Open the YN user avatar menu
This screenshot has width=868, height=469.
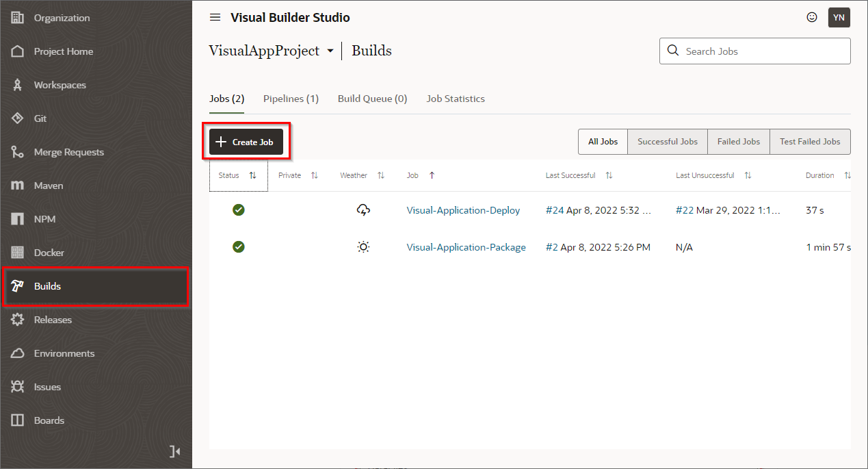839,18
